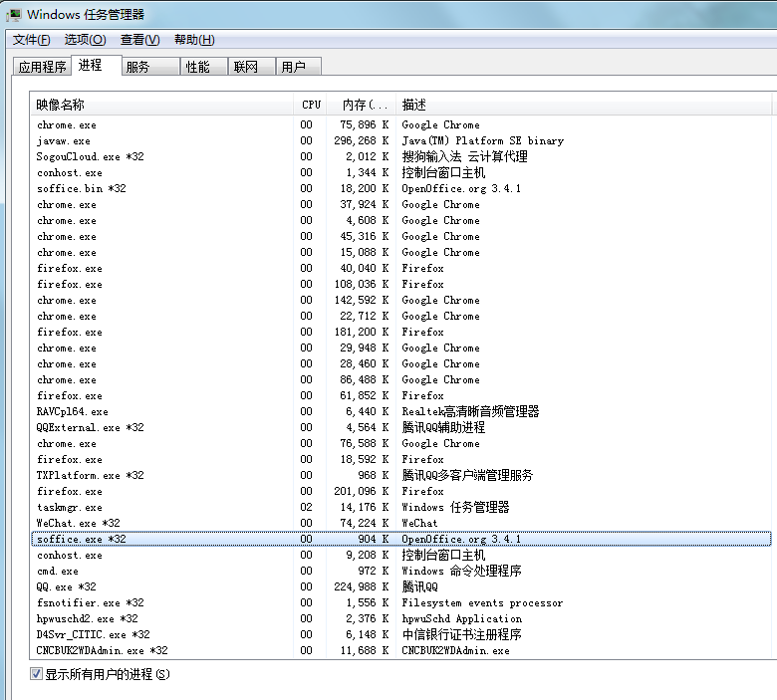The width and height of the screenshot is (777, 700).
Task: Click the hpwuSchd Application description
Action: tap(462, 618)
